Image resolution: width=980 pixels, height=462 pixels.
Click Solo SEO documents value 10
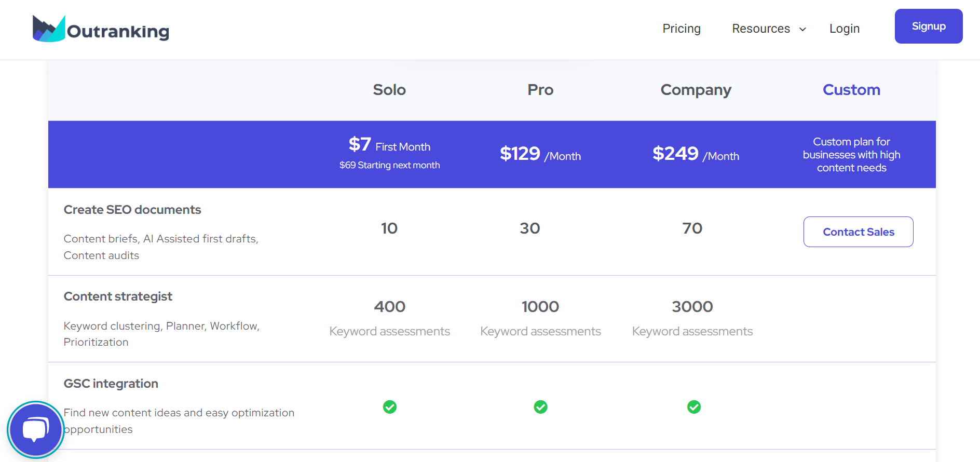[x=389, y=228]
